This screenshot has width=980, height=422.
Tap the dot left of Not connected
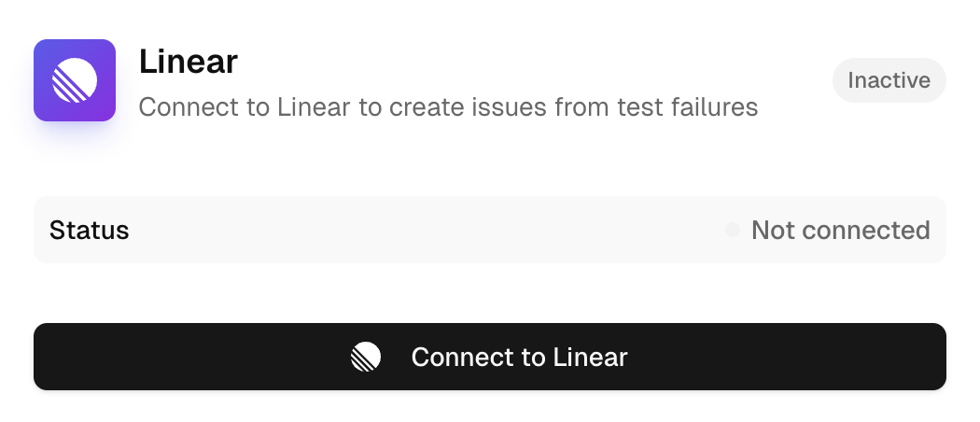tap(732, 230)
